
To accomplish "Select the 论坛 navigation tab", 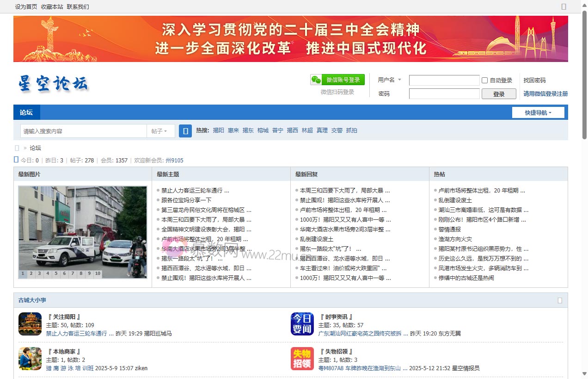I will (26, 112).
